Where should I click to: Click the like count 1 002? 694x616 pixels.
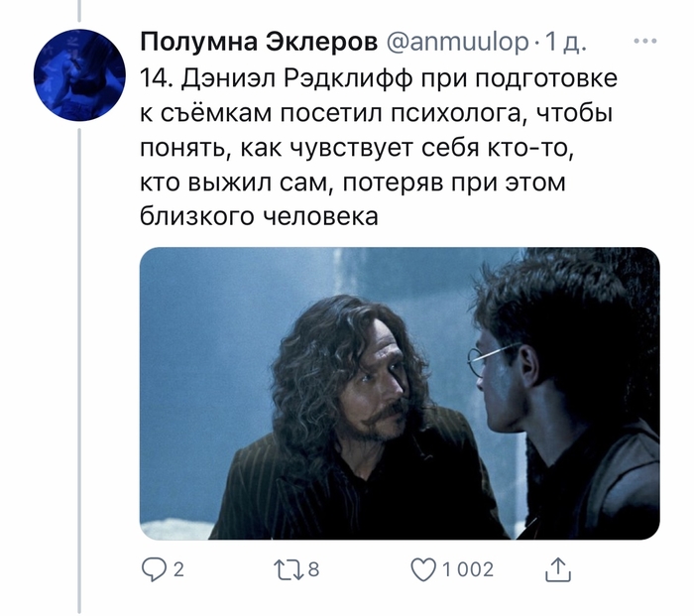[x=467, y=569]
